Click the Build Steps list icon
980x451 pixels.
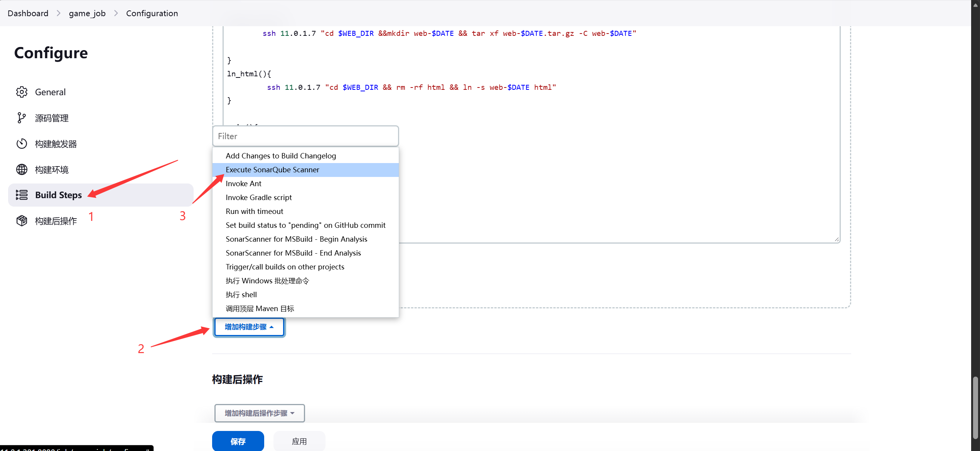click(x=22, y=195)
